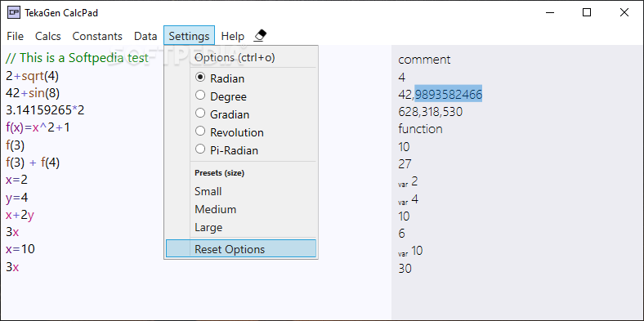Click Reset Options
644x321 pixels.
240,249
